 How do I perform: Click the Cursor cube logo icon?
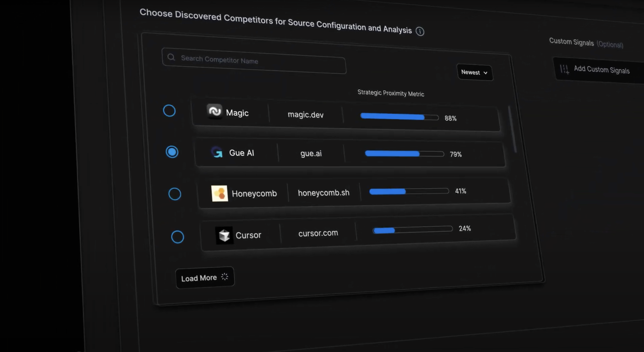point(224,235)
